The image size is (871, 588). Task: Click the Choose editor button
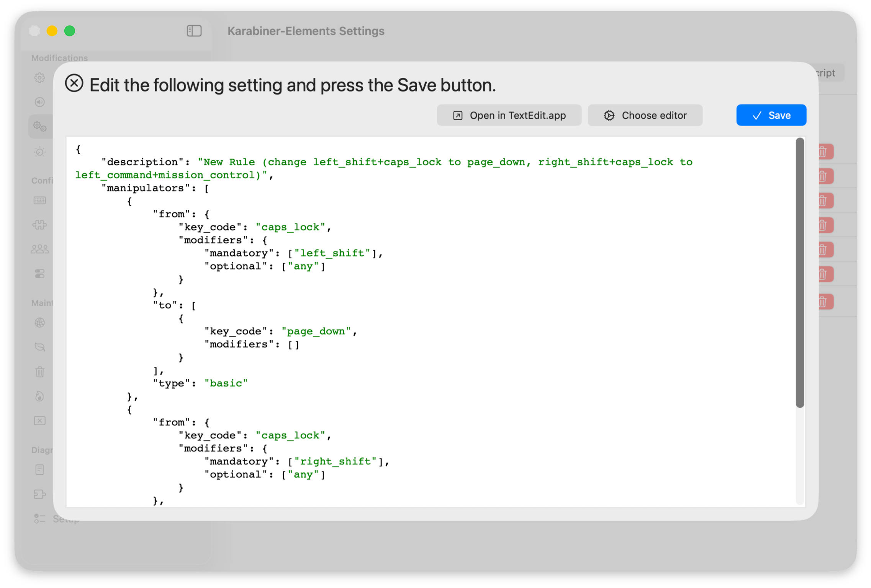pyautogui.click(x=645, y=115)
